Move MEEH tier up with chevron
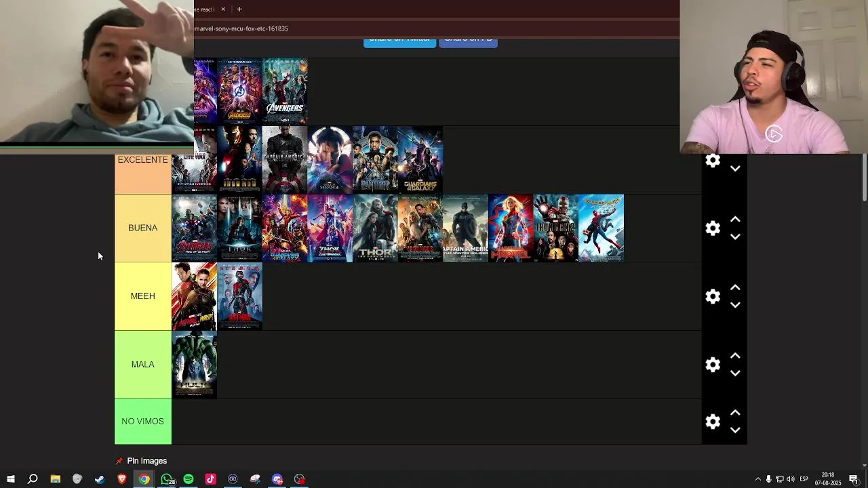 pos(735,287)
